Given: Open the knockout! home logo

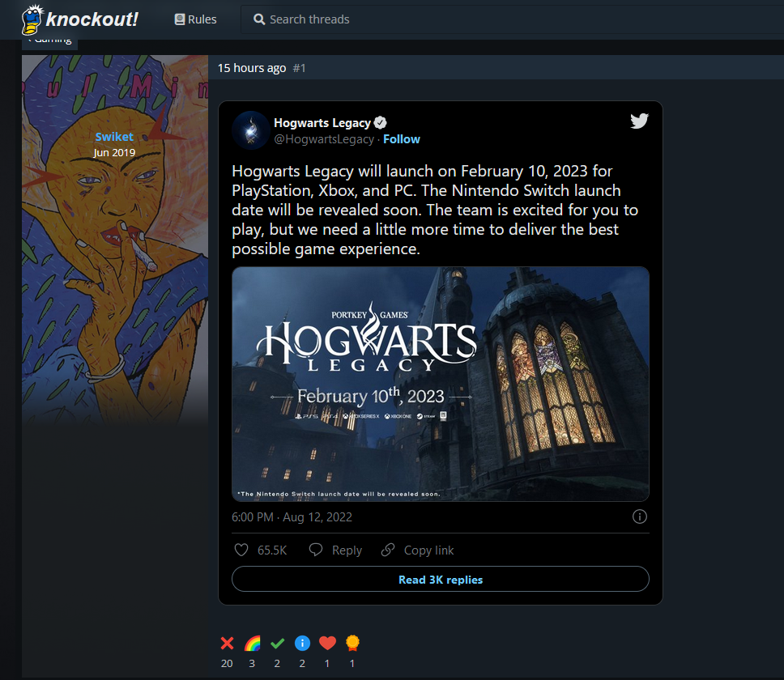Looking at the screenshot, I should (x=80, y=19).
